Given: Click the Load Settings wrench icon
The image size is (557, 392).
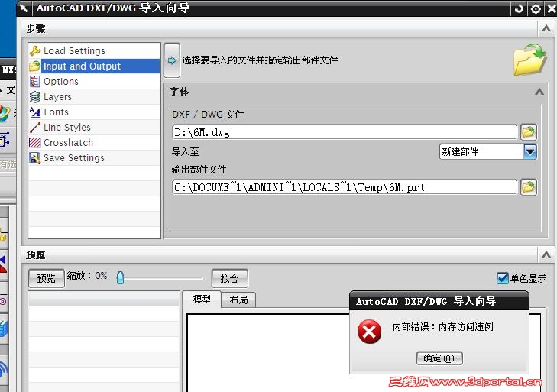Looking at the screenshot, I should tap(35, 51).
